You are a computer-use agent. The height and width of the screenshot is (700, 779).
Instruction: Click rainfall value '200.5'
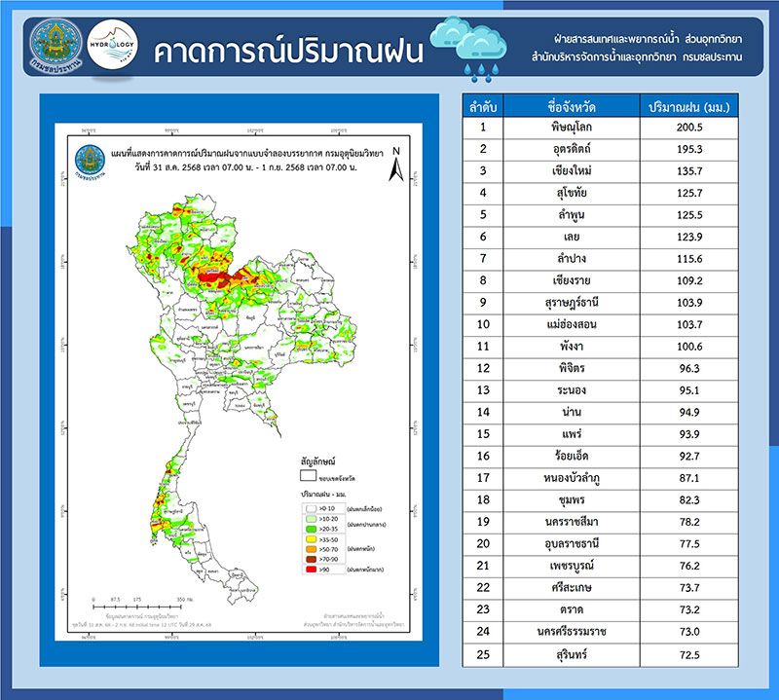(x=689, y=128)
